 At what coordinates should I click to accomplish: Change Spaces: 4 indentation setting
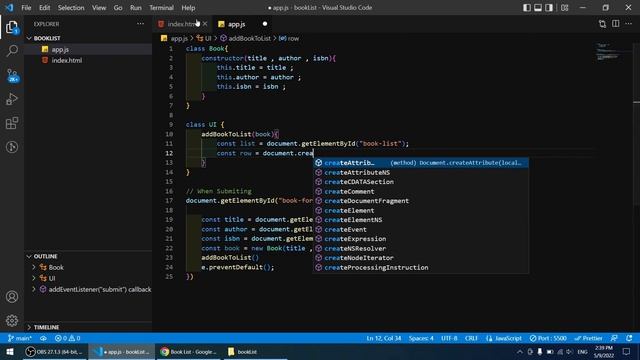[x=421, y=338]
